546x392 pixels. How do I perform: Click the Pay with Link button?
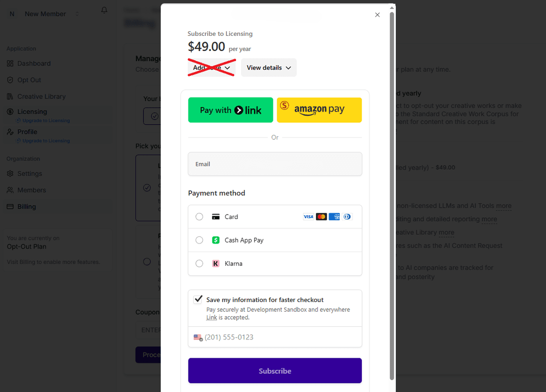[x=230, y=110]
